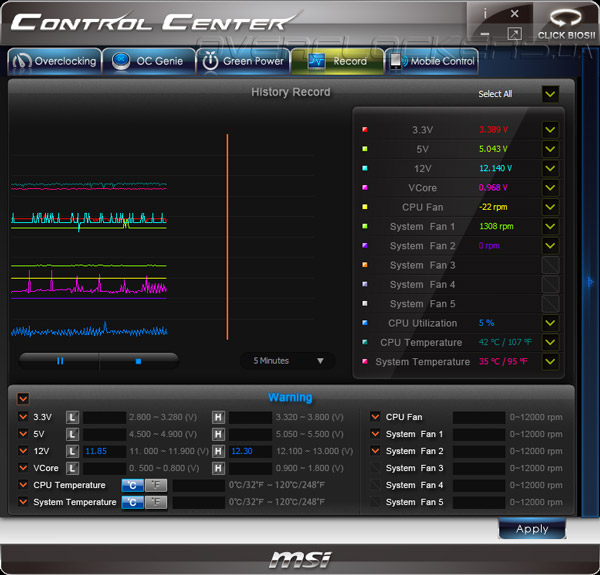Open the Mobile Control tab
600x575 pixels.
pos(432,61)
